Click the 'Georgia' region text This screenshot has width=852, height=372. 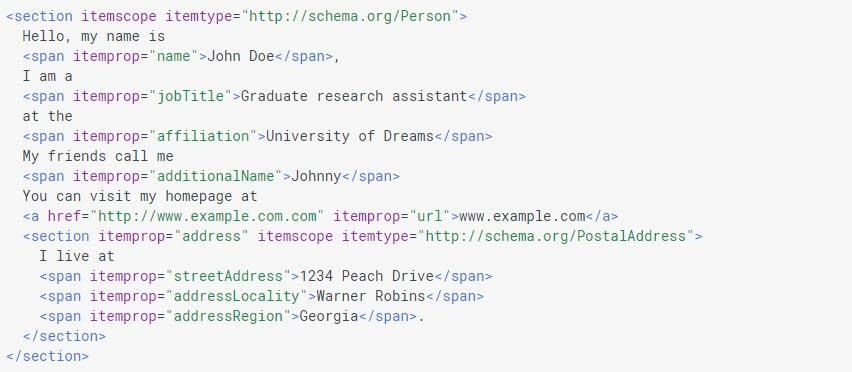click(329, 316)
